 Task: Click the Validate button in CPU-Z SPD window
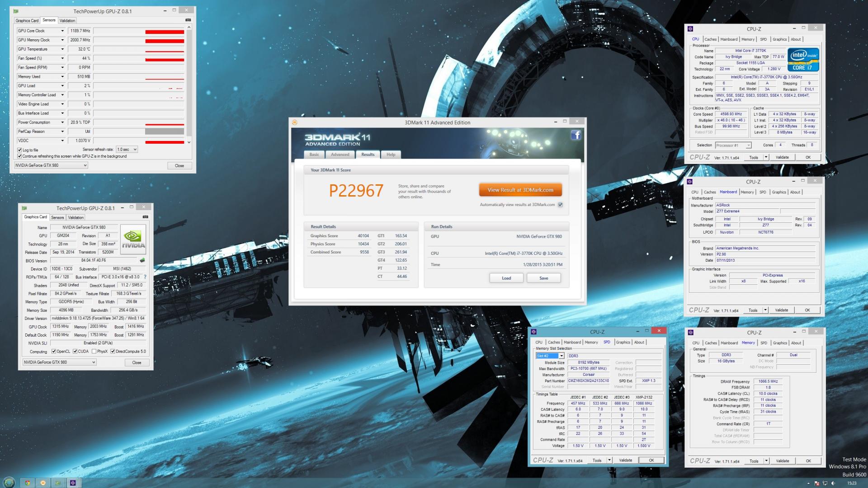[x=625, y=460]
